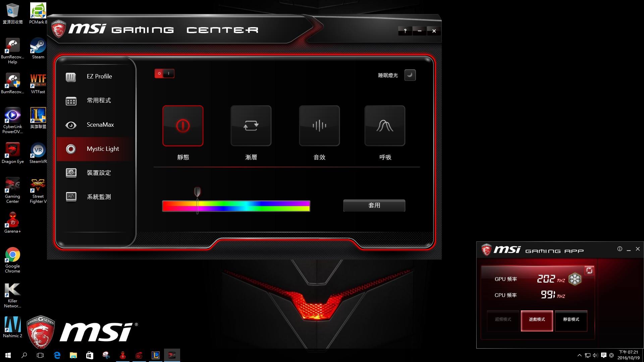Minimize the MSI Gaming Center window
This screenshot has width=644, height=362.
tap(420, 31)
